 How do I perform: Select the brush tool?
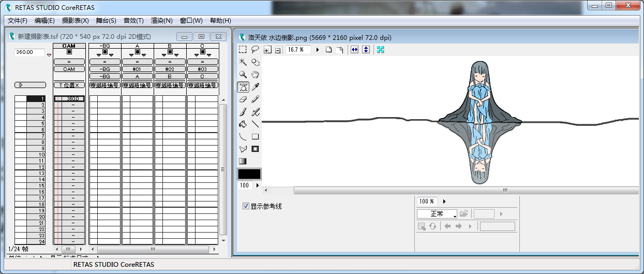pos(243,112)
